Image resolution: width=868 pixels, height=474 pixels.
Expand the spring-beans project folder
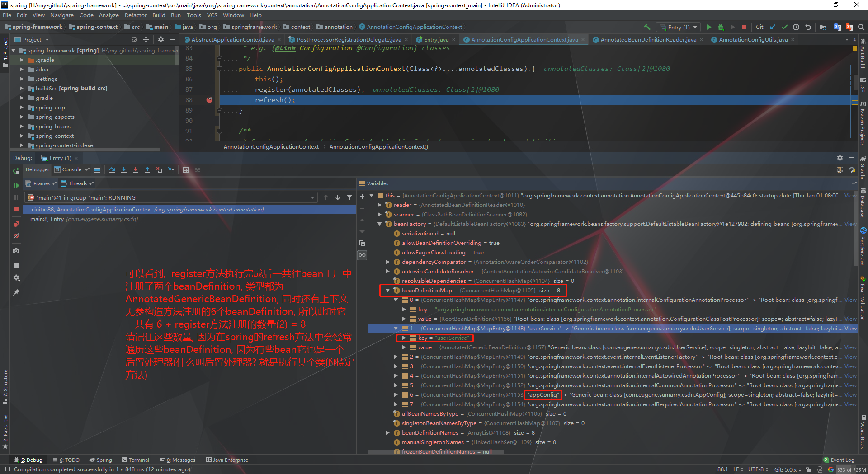[x=21, y=127]
